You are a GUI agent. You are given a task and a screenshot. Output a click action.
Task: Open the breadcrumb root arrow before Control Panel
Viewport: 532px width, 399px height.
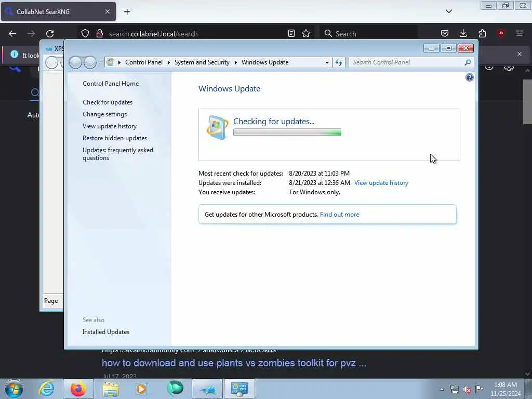tap(119, 62)
